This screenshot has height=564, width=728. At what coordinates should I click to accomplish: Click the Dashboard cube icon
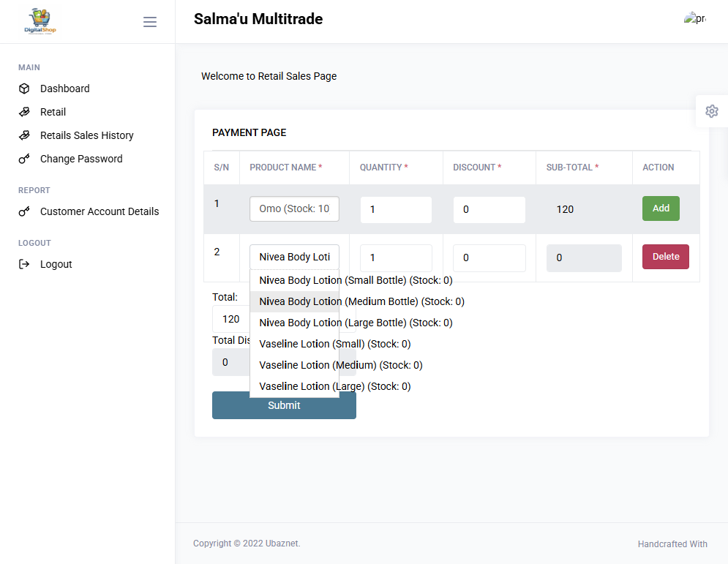[x=24, y=89]
